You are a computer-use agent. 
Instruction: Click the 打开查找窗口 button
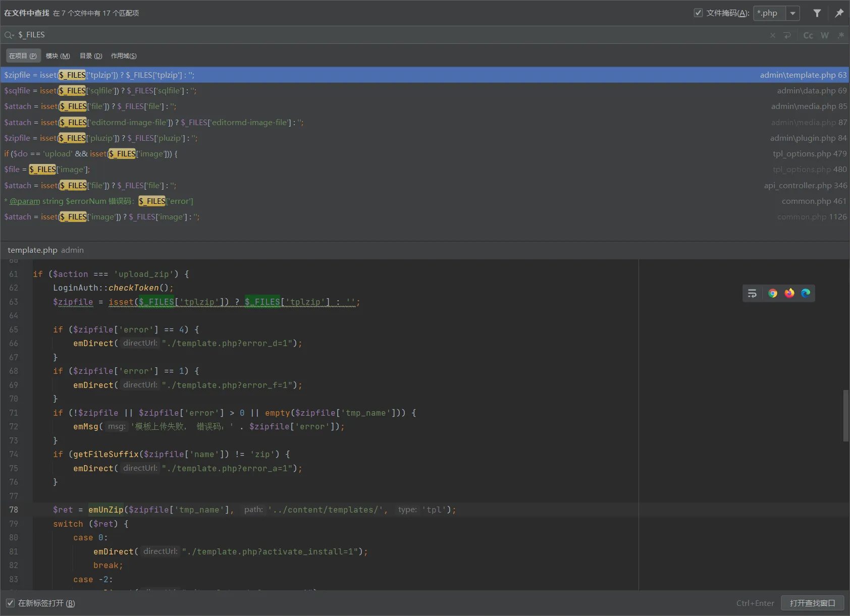point(812,603)
